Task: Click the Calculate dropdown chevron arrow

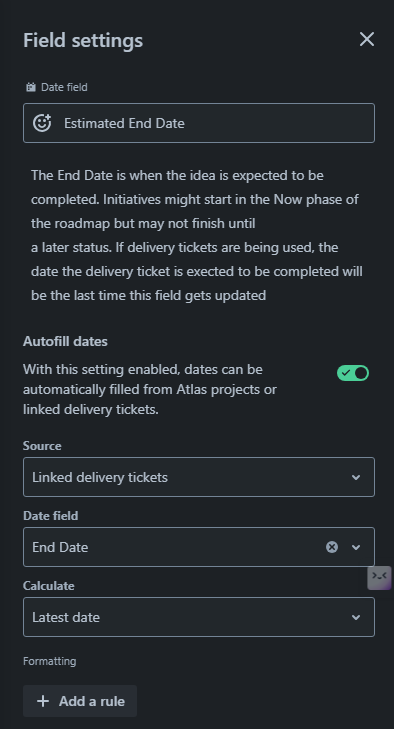Action: [x=356, y=617]
